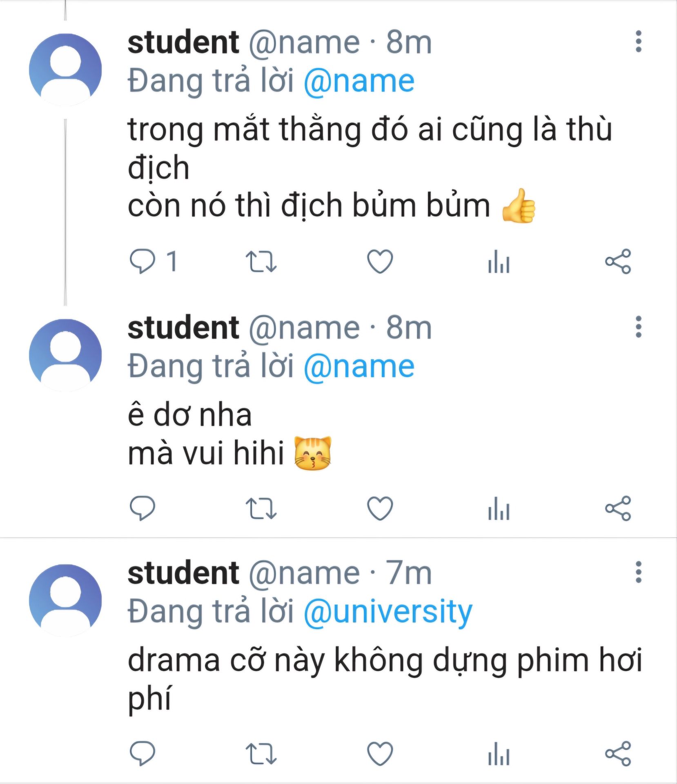This screenshot has height=784, width=677.
Task: Like the 'mà vui hihi' tweet
Action: pos(380,508)
